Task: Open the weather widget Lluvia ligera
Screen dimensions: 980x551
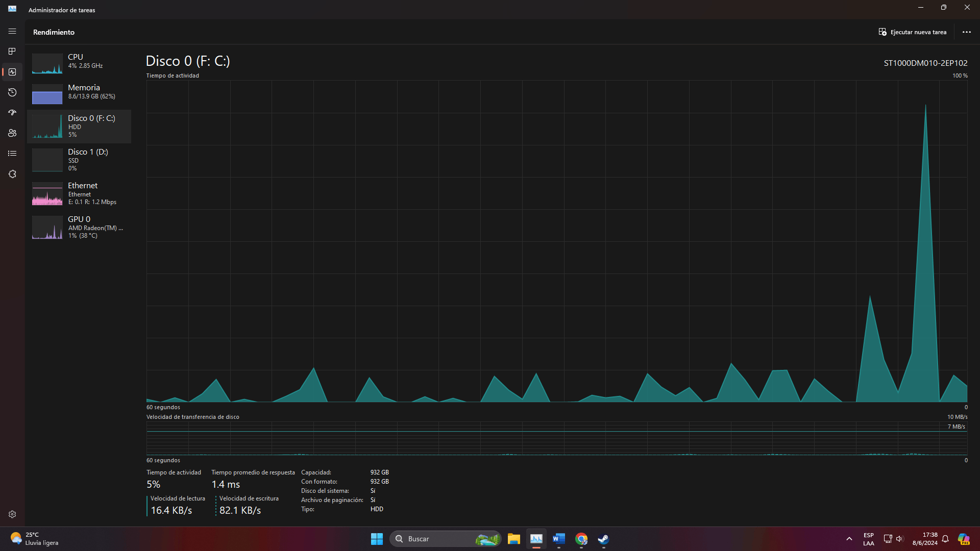Action: point(34,539)
